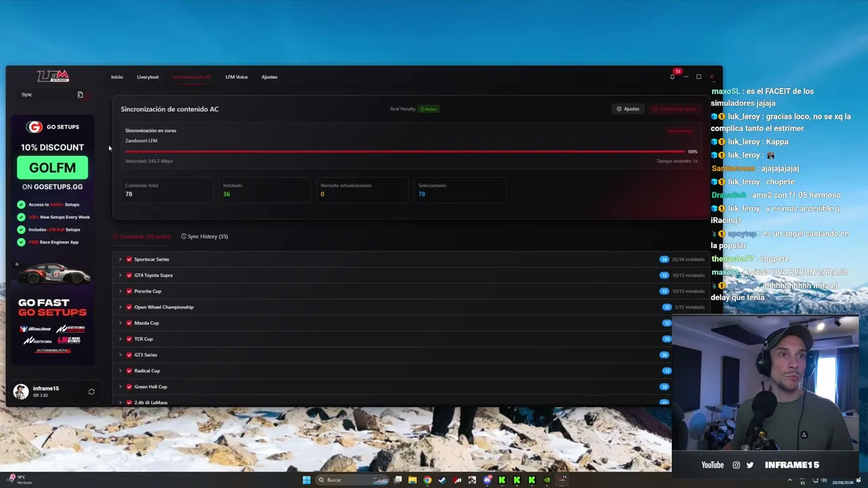The width and height of the screenshot is (868, 488).
Task: Expand the Sportscar Series row
Action: click(x=120, y=260)
